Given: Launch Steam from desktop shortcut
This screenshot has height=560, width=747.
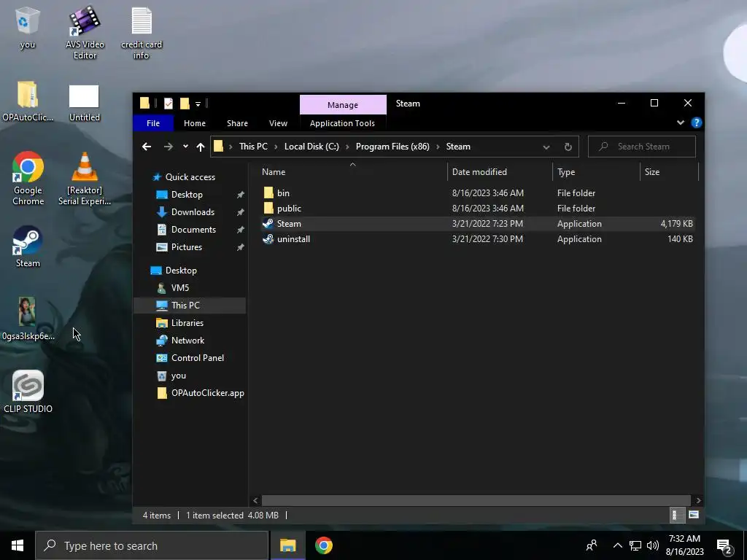Looking at the screenshot, I should pos(28,246).
